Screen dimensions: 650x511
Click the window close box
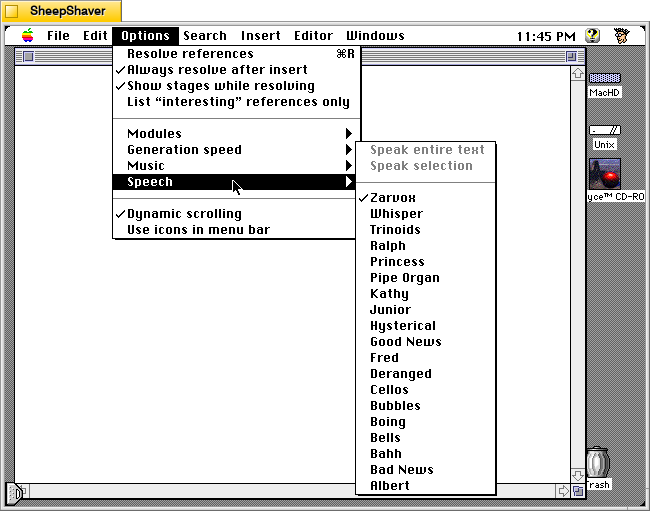pyautogui.click(x=28, y=56)
